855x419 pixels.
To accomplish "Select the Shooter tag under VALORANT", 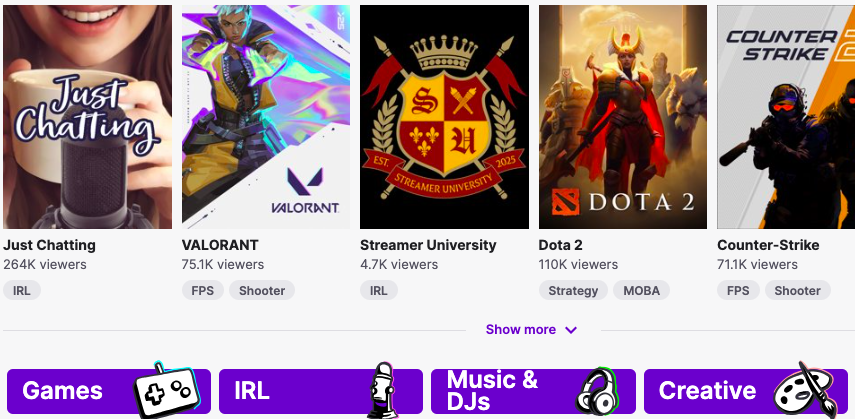I will [262, 291].
